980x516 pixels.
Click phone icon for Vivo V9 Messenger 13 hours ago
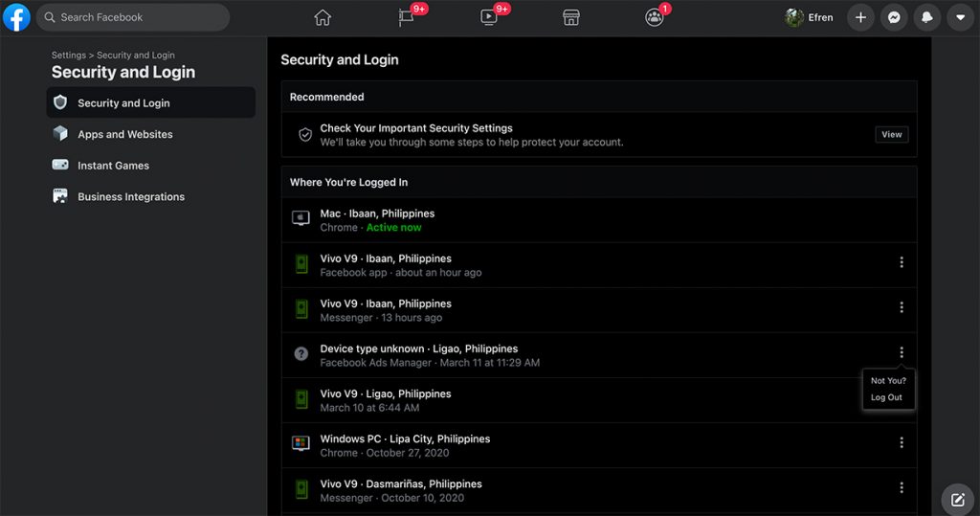(x=301, y=309)
